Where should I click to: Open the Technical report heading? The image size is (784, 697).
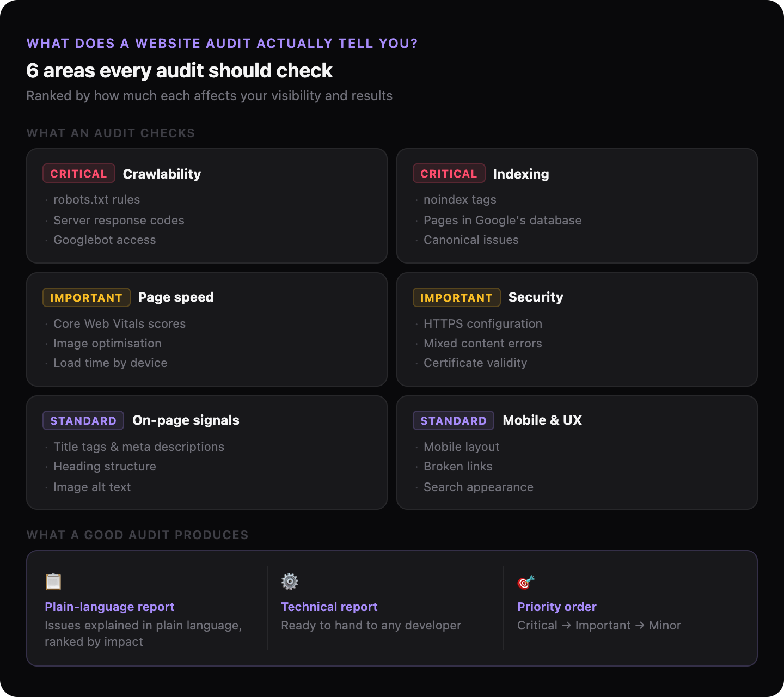(329, 607)
